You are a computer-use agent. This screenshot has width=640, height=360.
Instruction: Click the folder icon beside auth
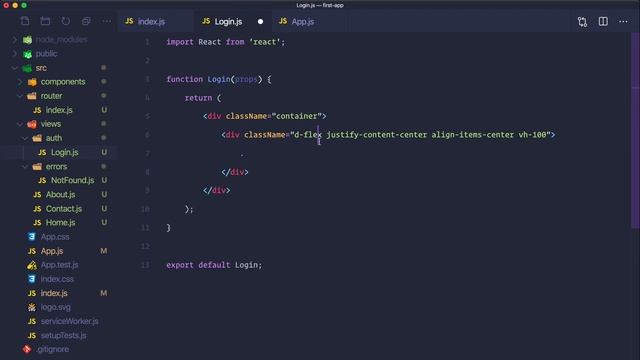37,138
